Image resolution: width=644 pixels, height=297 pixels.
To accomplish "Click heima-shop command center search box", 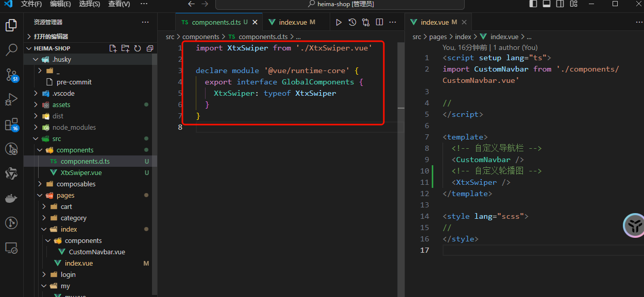I will [x=340, y=4].
